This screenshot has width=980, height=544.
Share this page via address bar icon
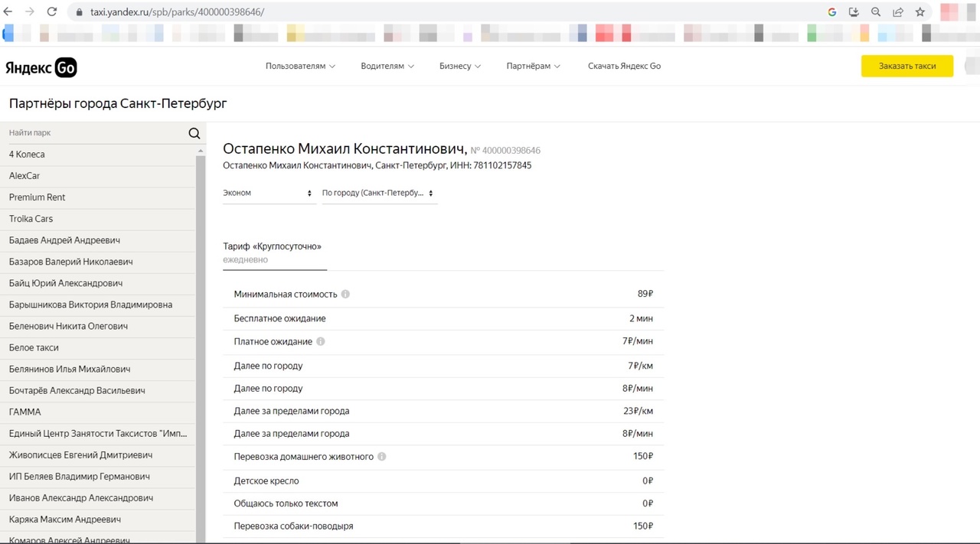click(898, 12)
